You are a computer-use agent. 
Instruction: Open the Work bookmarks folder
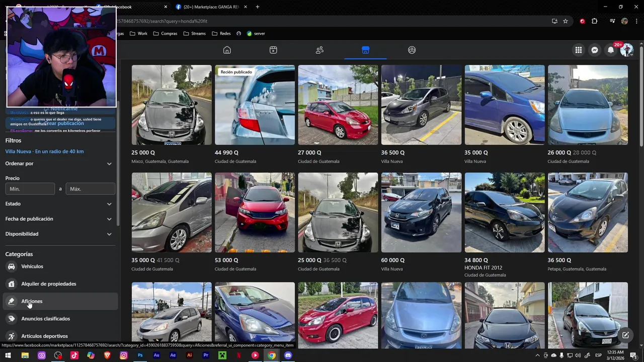(x=138, y=34)
